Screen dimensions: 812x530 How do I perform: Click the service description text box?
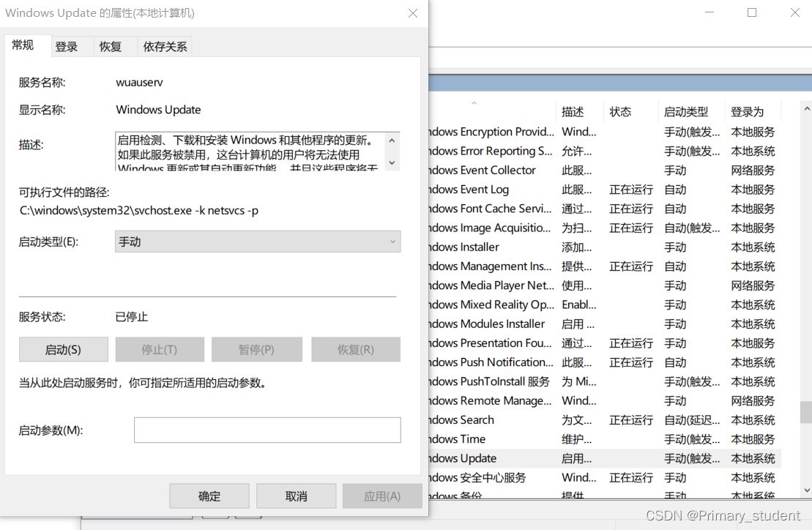(250, 152)
